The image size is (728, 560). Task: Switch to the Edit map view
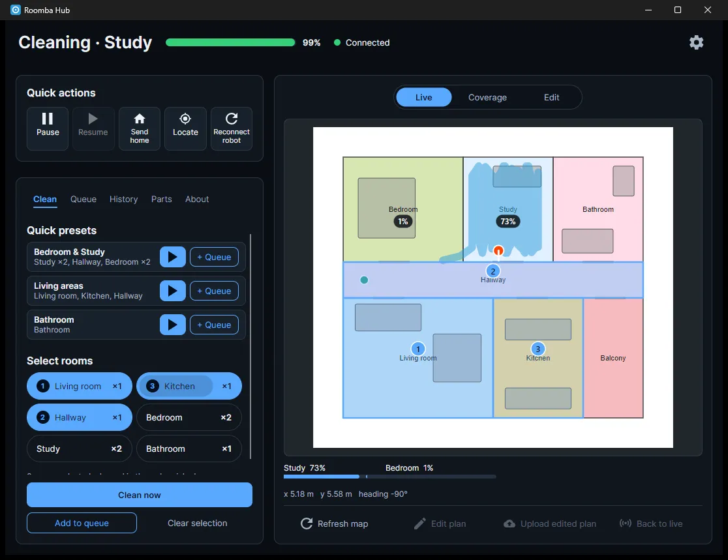pyautogui.click(x=551, y=97)
